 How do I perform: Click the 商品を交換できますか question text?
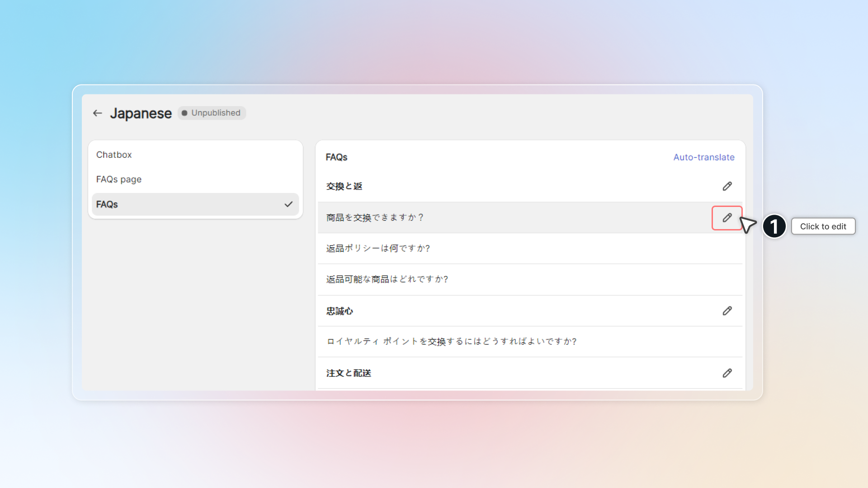pyautogui.click(x=375, y=218)
